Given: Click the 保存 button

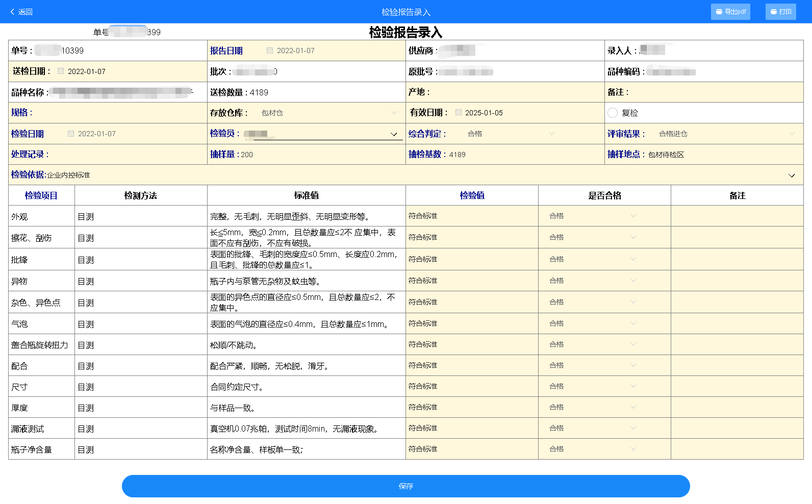Looking at the screenshot, I should (x=405, y=486).
